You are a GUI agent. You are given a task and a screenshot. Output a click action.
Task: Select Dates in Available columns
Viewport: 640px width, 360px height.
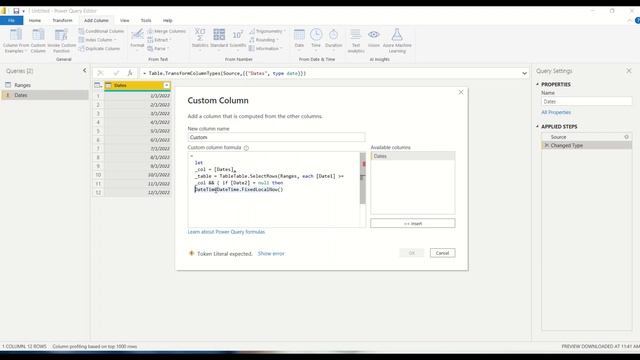(413, 156)
